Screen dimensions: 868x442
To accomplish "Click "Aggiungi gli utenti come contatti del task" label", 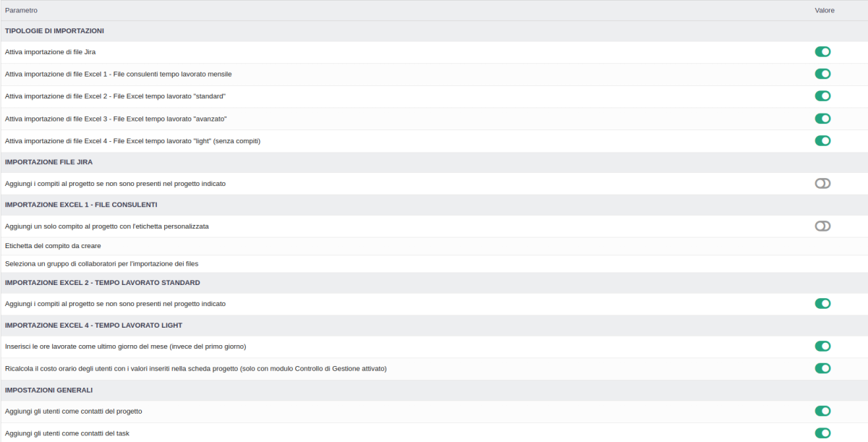I will click(67, 434).
